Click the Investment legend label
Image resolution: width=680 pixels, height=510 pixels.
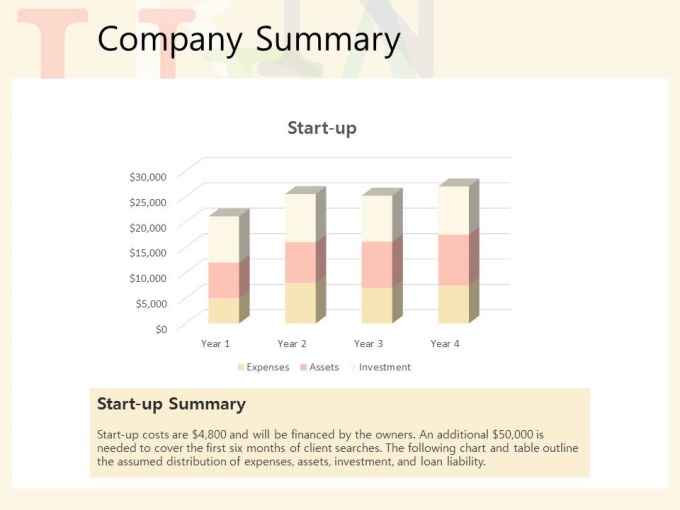385,367
